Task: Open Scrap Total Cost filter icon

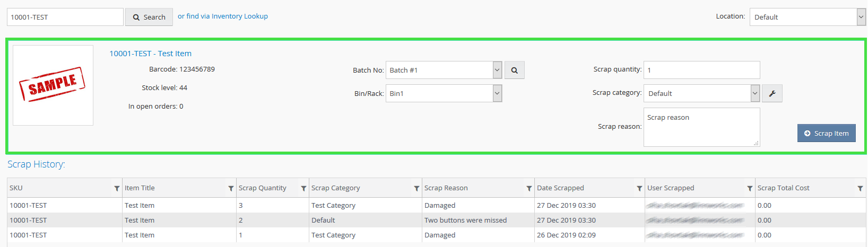Action: click(860, 188)
